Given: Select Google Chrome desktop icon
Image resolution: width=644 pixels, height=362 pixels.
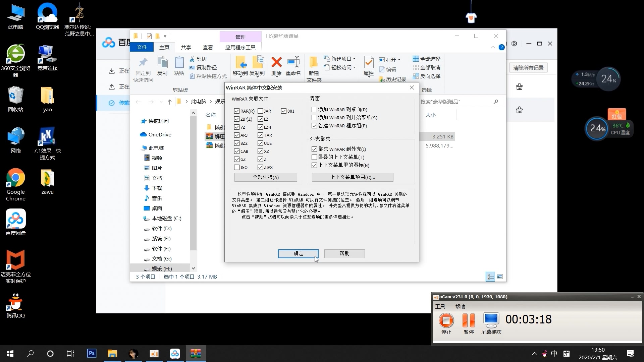Looking at the screenshot, I should click(15, 185).
